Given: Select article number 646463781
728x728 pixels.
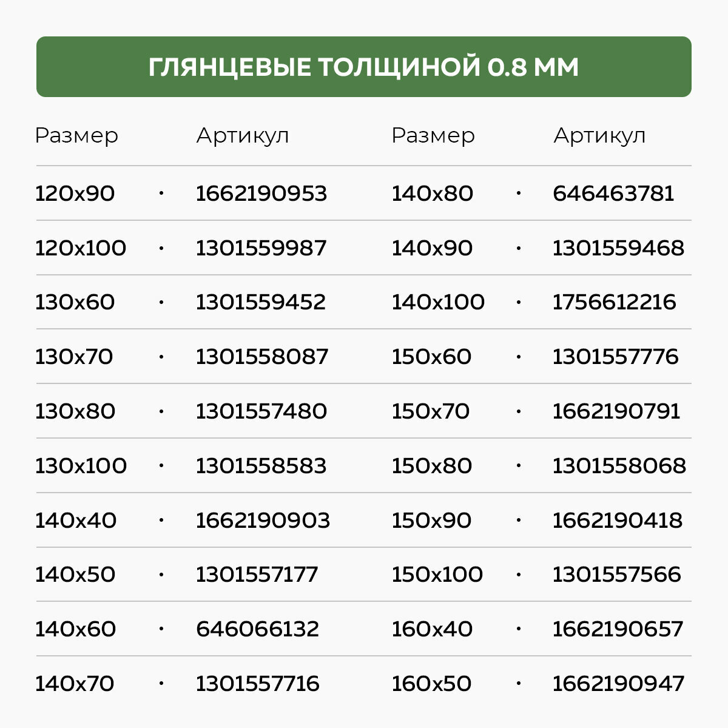Looking at the screenshot, I should pos(613,194).
